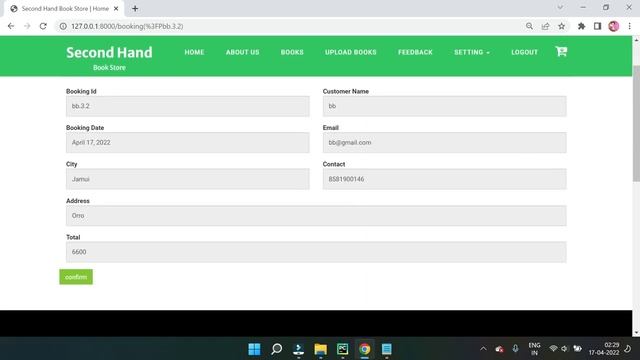Open Chrome three-dot menu

[x=629, y=26]
